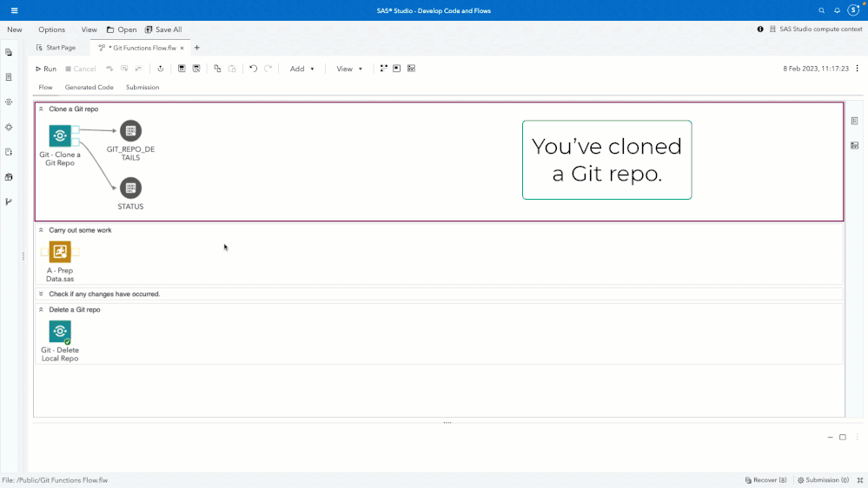The width and height of the screenshot is (868, 488).
Task: Switch to the Generated Code tab
Action: (x=89, y=88)
